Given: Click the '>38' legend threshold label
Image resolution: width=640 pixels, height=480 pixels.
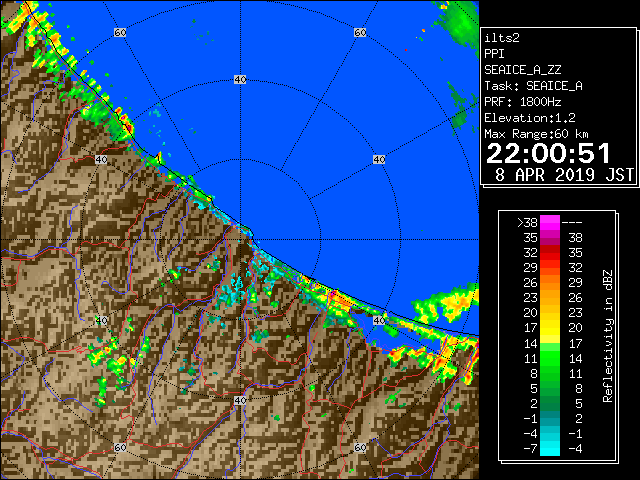Looking at the screenshot, I should click(x=527, y=222).
